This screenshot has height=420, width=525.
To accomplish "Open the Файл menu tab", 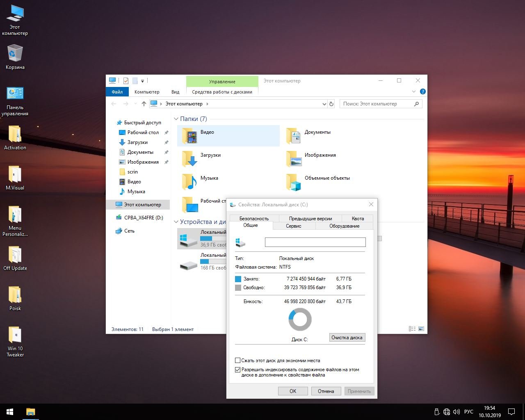I will click(117, 92).
